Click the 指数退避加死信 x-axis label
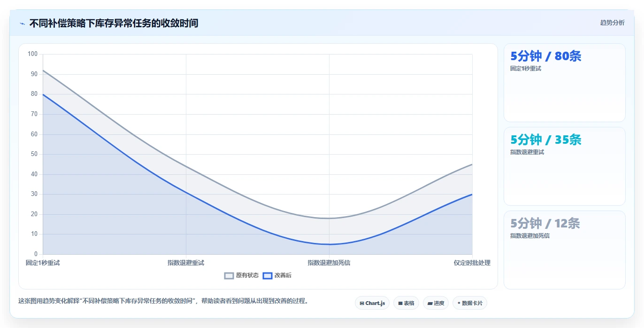This screenshot has height=328, width=644. 329,263
